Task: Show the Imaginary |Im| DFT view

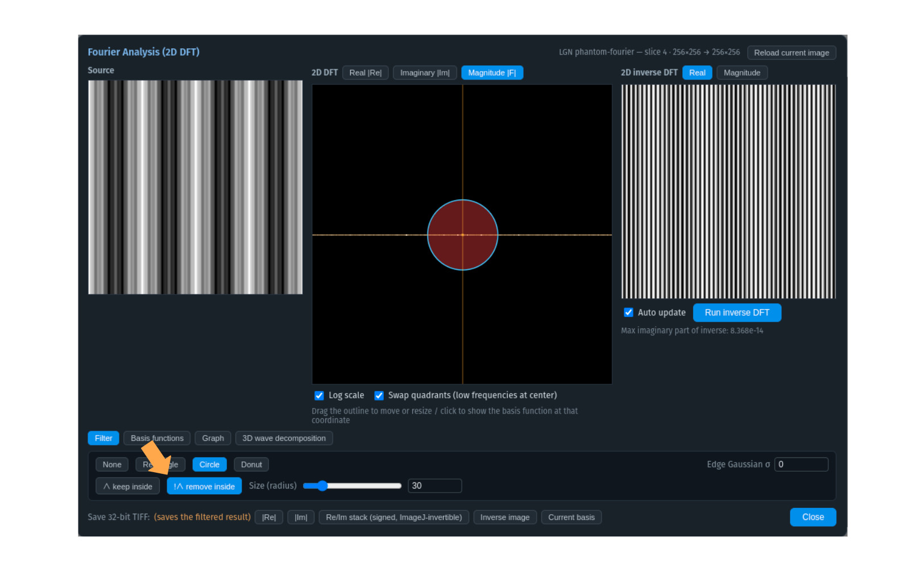Action: [x=425, y=73]
